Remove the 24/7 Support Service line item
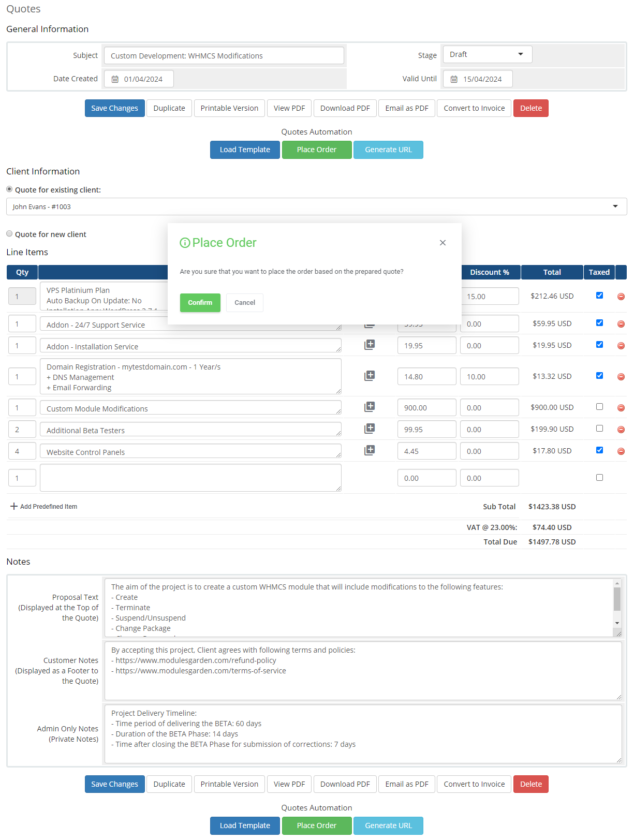This screenshot has width=634, height=840. point(621,324)
